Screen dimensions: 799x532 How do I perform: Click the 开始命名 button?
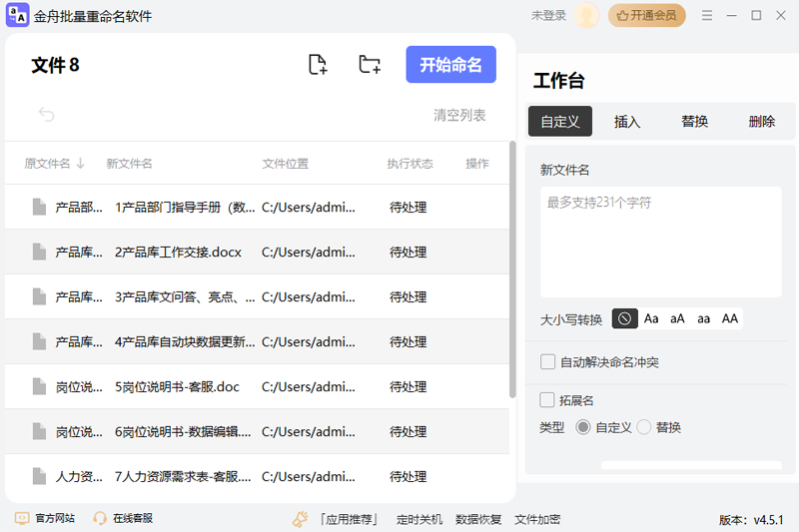coord(450,65)
